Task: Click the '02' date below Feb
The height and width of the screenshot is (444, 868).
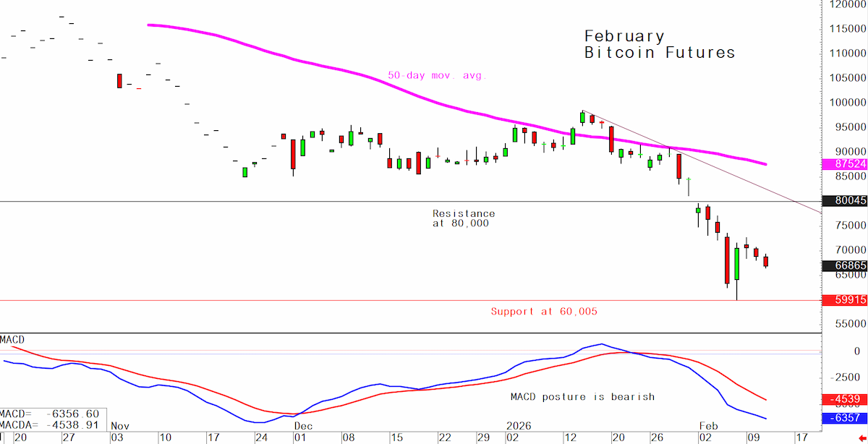Action: [x=705, y=437]
